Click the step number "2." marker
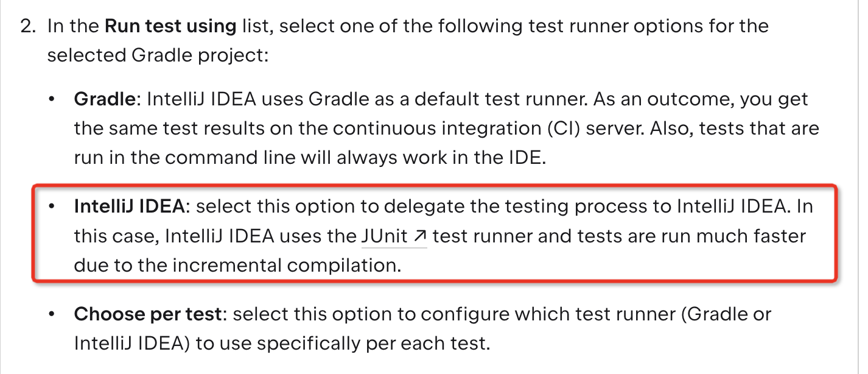 tap(30, 27)
